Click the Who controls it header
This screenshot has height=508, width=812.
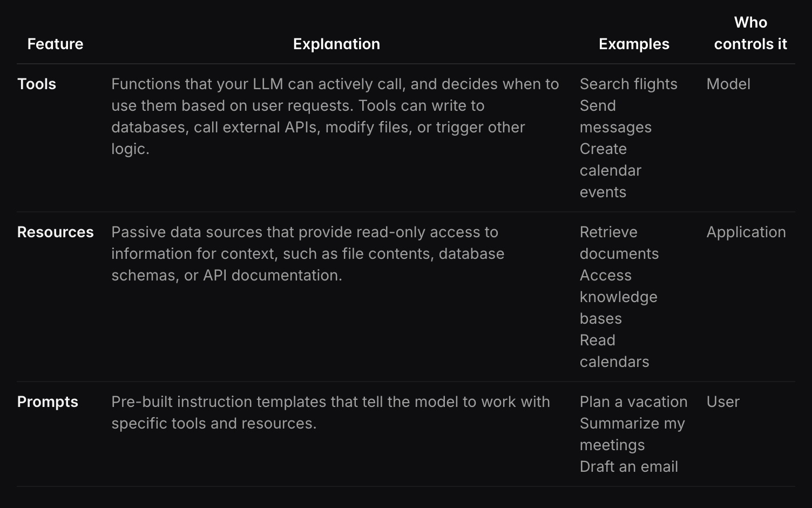point(750,33)
